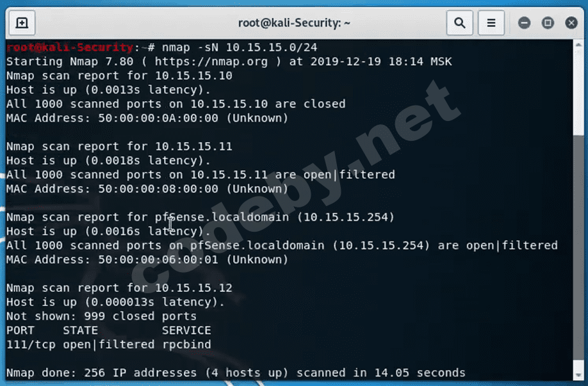Click the window title root@kali-Security
This screenshot has height=386, width=588.
[x=294, y=23]
